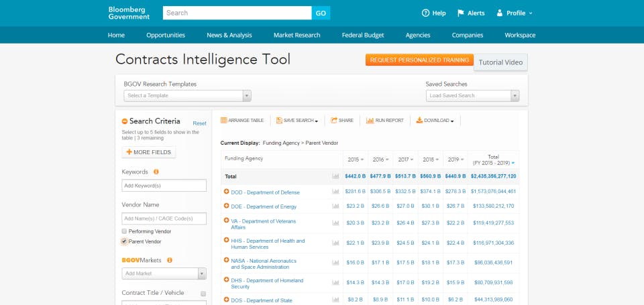Expand the DHS - Homeland Security row
644x305 pixels.
click(x=226, y=280)
